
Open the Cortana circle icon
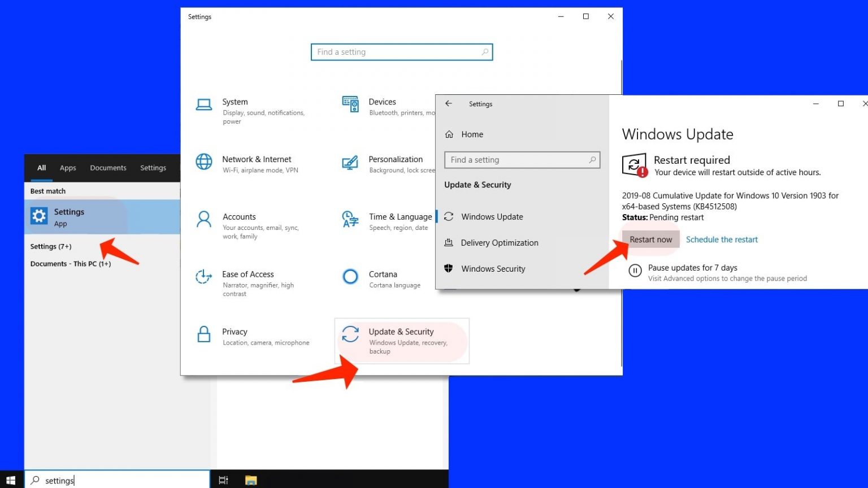[x=350, y=277]
